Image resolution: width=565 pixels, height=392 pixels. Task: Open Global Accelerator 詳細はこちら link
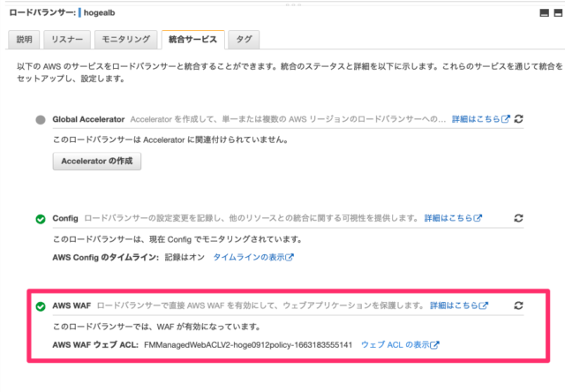point(480,119)
